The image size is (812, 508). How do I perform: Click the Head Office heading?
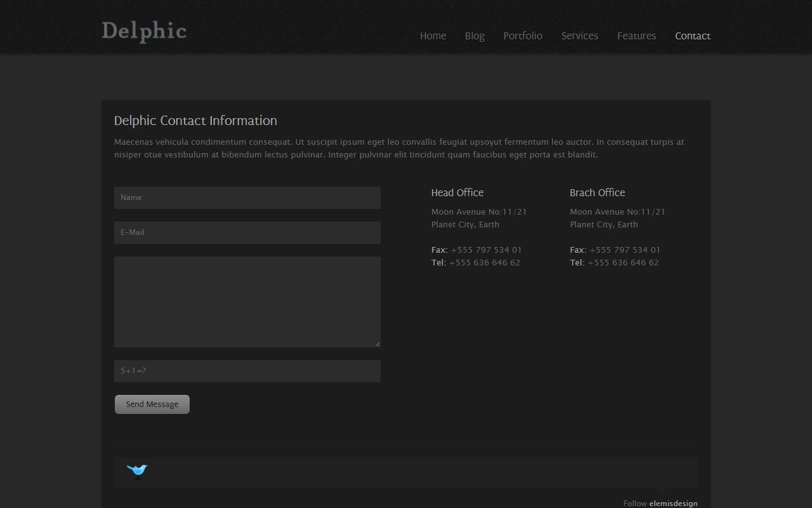457,192
